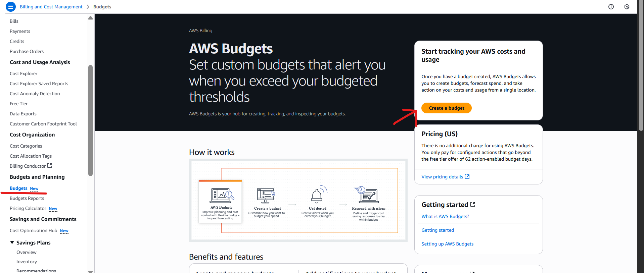
Task: Open the What is AWS Budgets? link
Action: click(x=445, y=216)
